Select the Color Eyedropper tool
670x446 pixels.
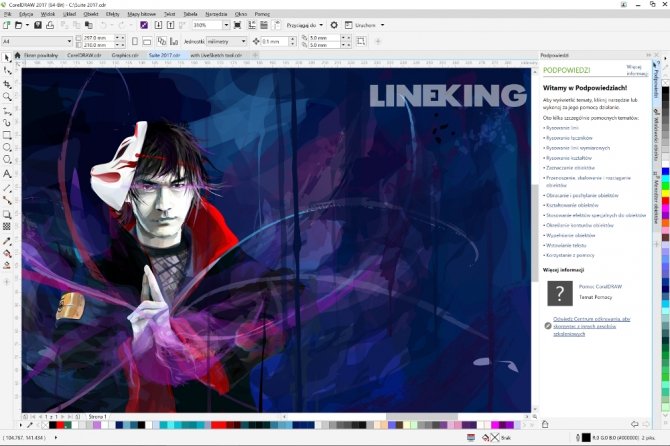(x=7, y=241)
